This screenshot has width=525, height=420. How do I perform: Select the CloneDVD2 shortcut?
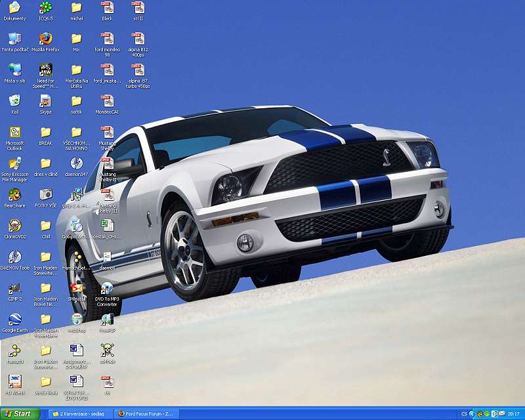click(14, 226)
